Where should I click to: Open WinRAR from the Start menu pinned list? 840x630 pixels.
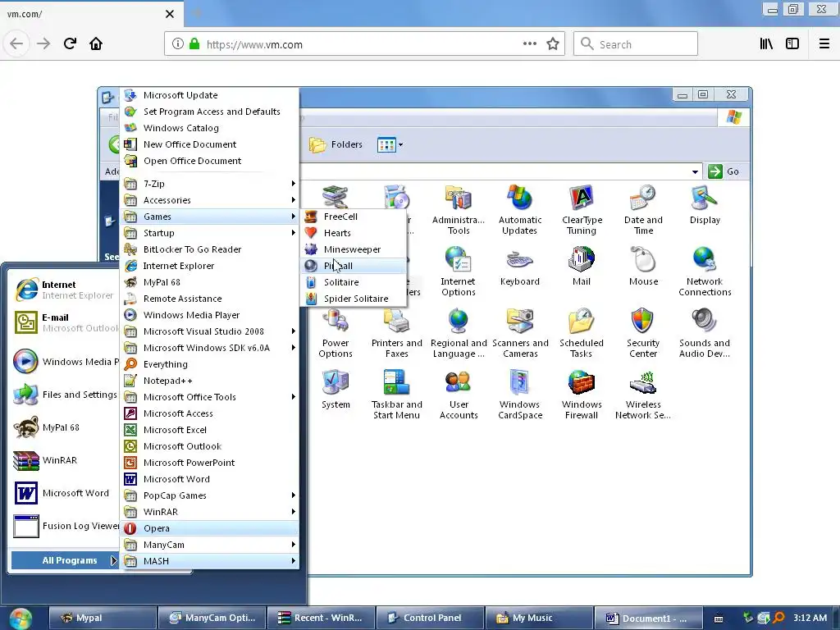tap(63, 460)
